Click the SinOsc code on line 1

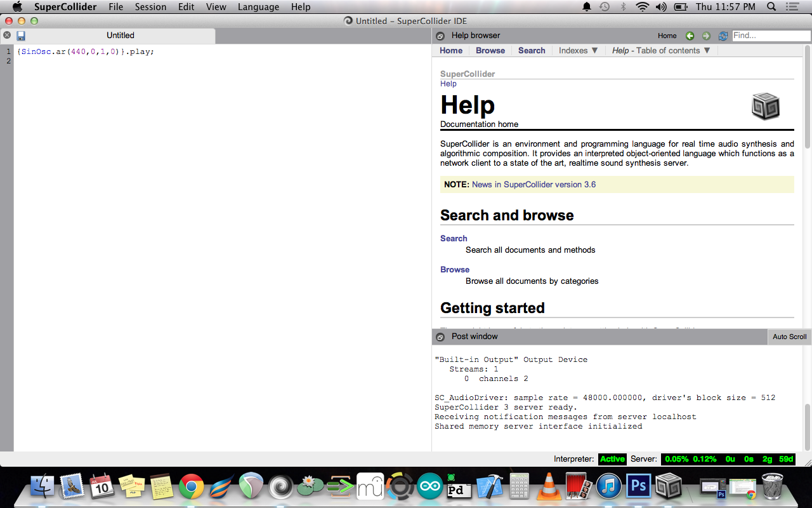(x=86, y=51)
